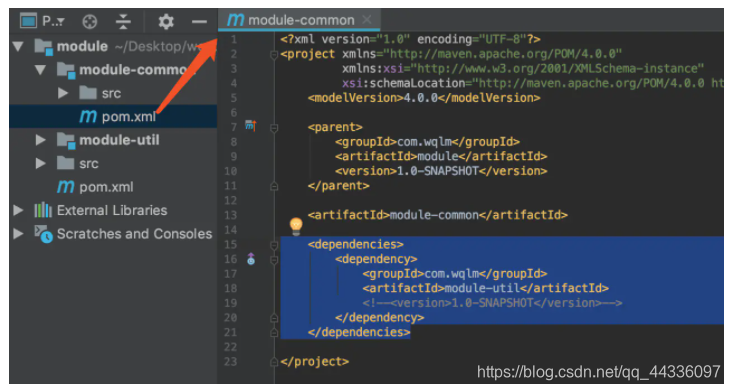Select External Libraries item
Viewport: 731px width, 391px height.
point(112,210)
